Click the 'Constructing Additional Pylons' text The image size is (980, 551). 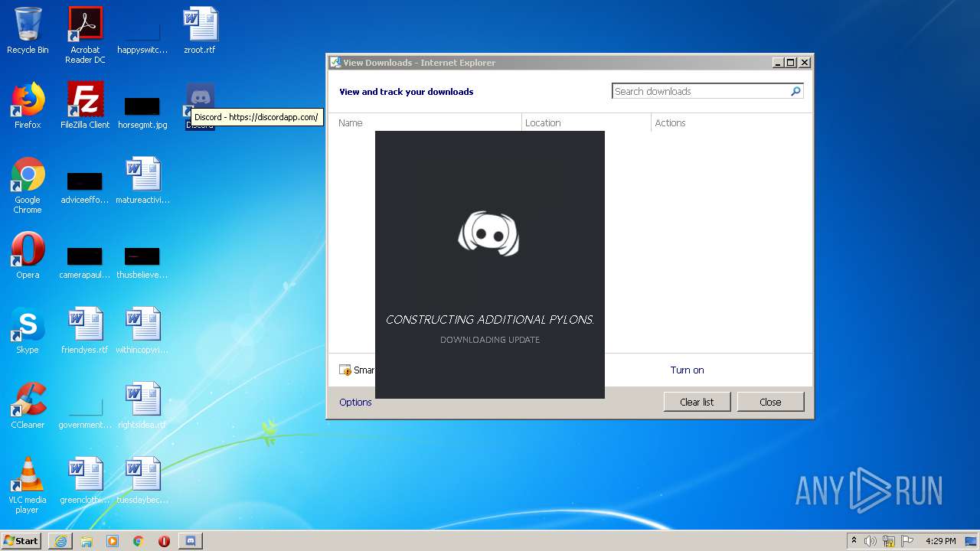pyautogui.click(x=490, y=320)
